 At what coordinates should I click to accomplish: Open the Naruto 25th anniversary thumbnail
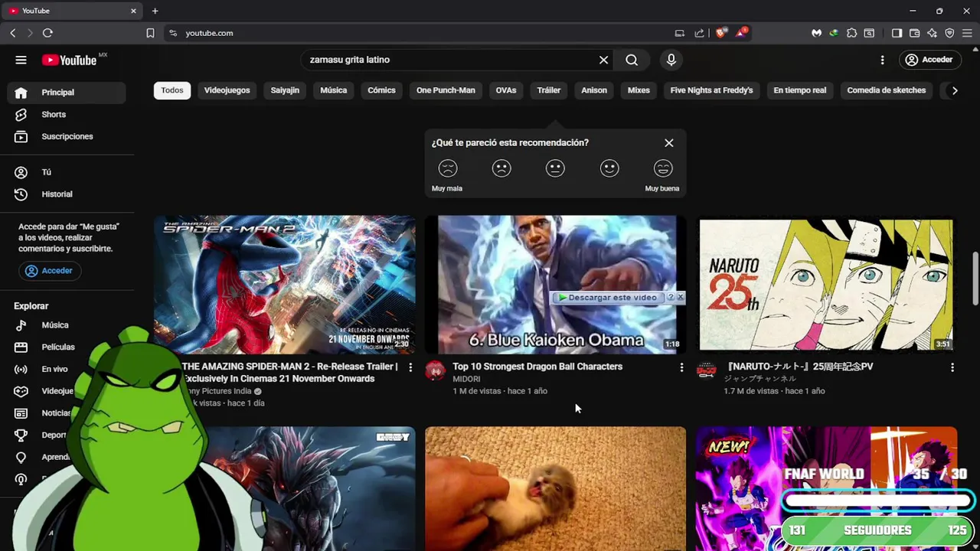point(827,285)
